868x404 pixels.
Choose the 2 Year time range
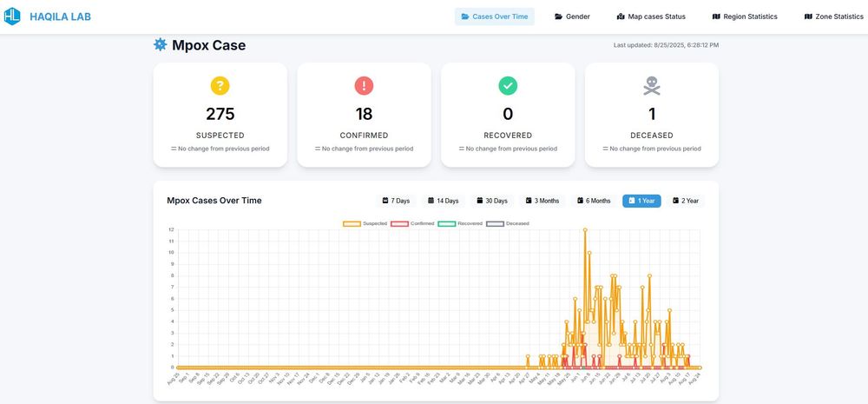tap(686, 201)
